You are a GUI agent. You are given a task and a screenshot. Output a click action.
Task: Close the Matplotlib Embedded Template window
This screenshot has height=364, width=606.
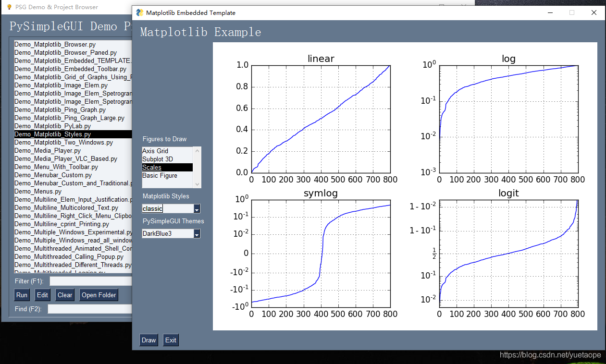(594, 12)
